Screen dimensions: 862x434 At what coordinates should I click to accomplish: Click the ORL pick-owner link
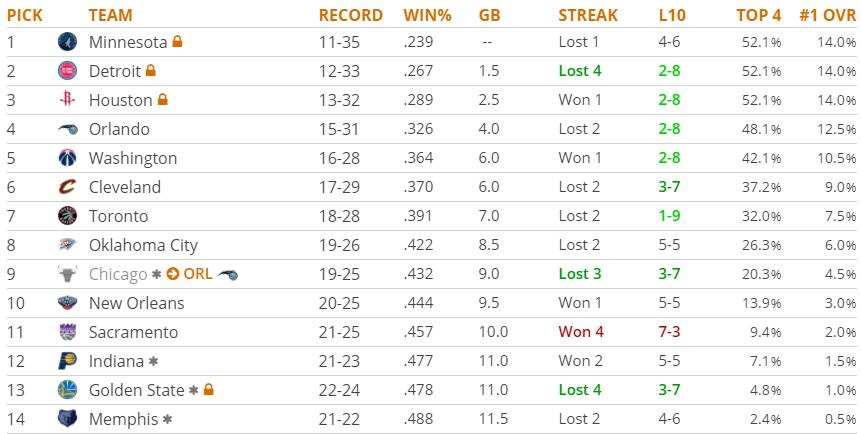(x=198, y=274)
